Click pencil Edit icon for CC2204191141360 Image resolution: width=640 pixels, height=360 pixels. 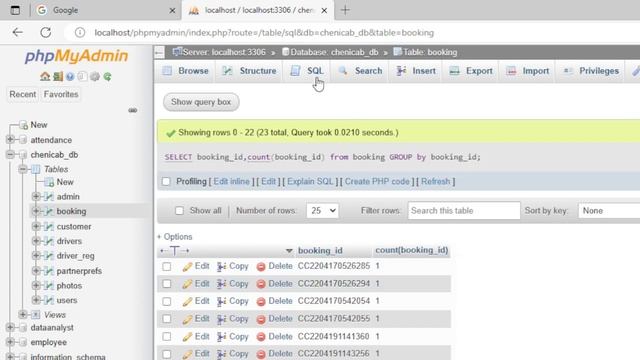[187, 337]
